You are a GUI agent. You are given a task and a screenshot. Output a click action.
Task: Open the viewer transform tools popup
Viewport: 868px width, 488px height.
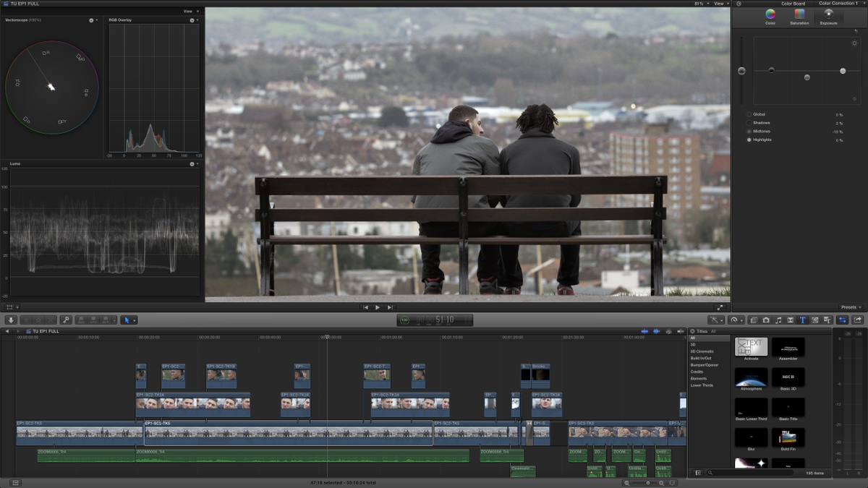(12, 307)
